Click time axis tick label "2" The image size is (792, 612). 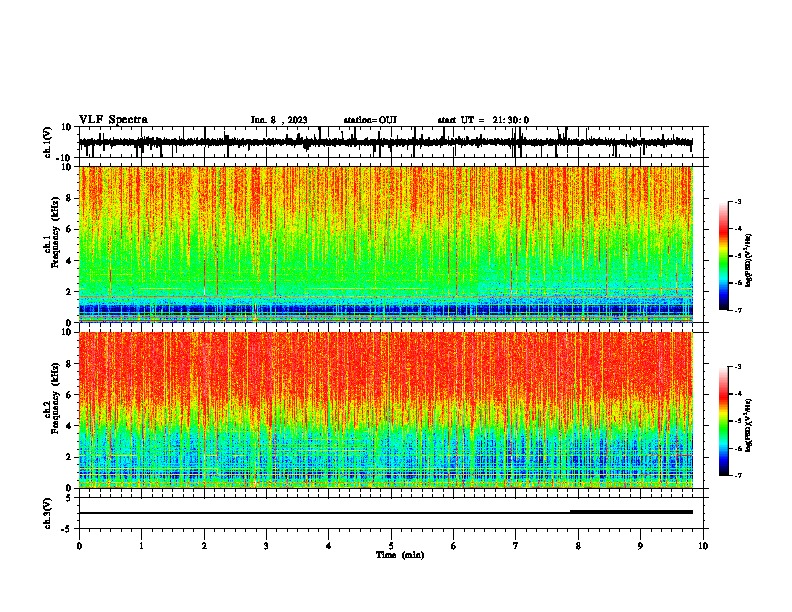[x=204, y=546]
